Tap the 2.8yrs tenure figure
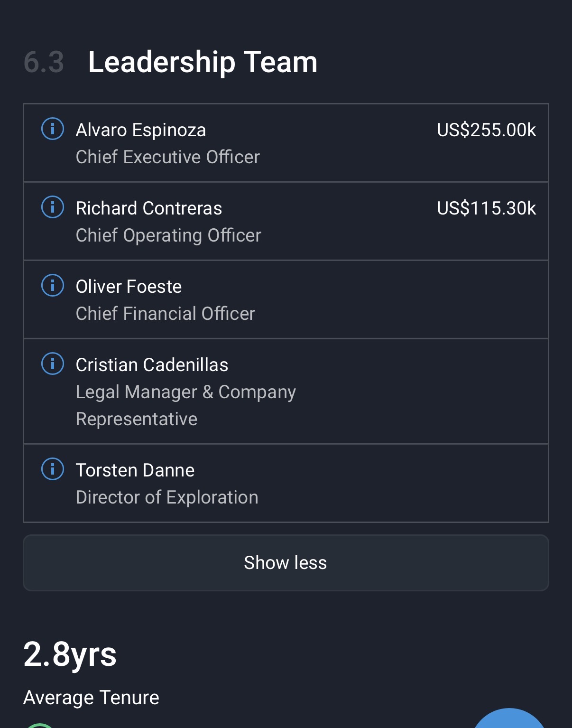Viewport: 572px width, 728px height. (70, 654)
